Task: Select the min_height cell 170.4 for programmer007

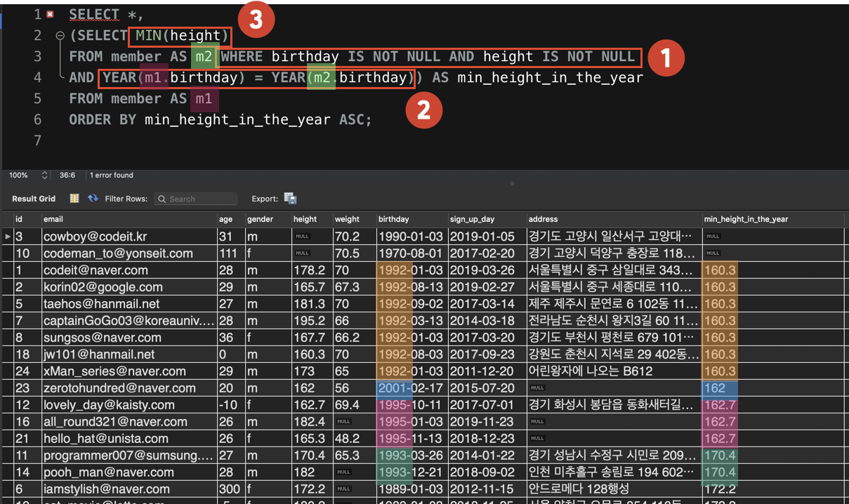Action: click(772, 456)
